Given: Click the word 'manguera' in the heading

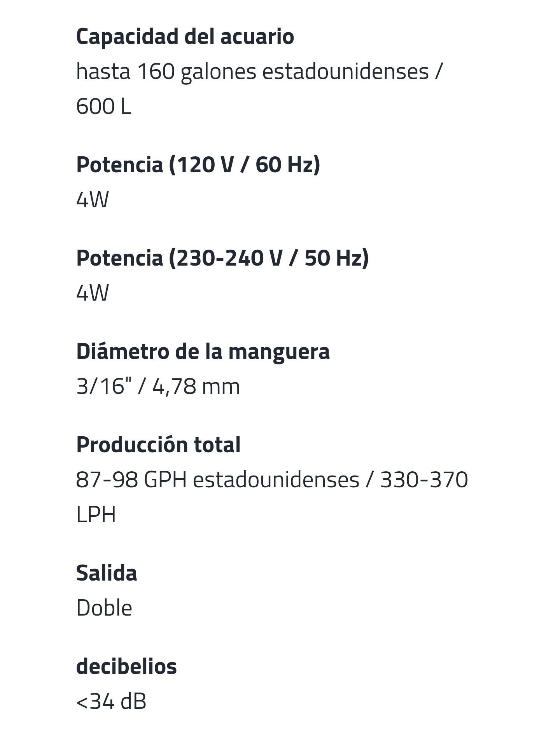Looking at the screenshot, I should point(279,351).
